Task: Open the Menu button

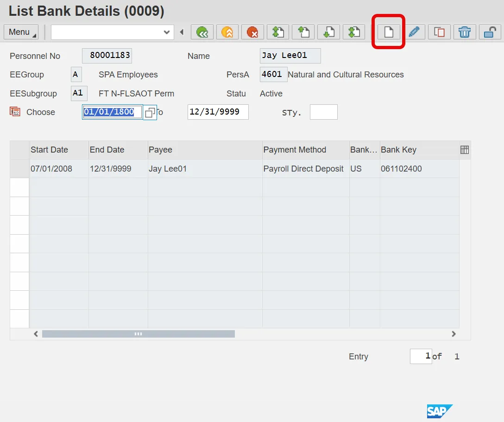Action: [x=21, y=32]
